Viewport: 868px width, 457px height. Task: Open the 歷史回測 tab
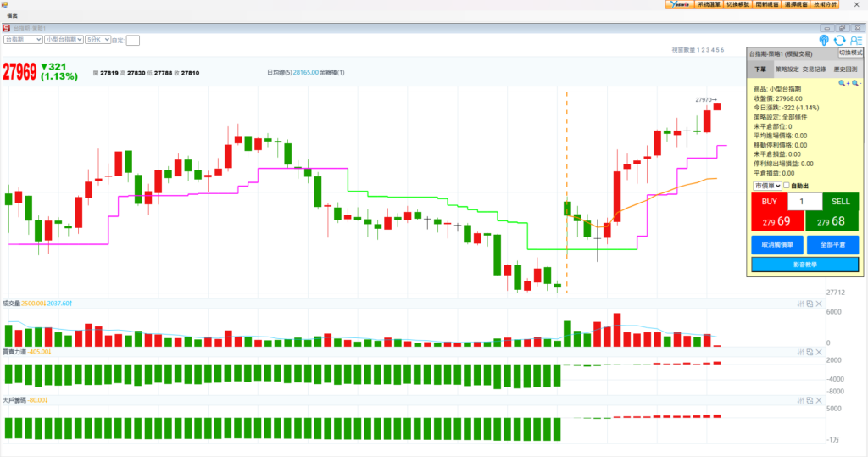tap(846, 70)
